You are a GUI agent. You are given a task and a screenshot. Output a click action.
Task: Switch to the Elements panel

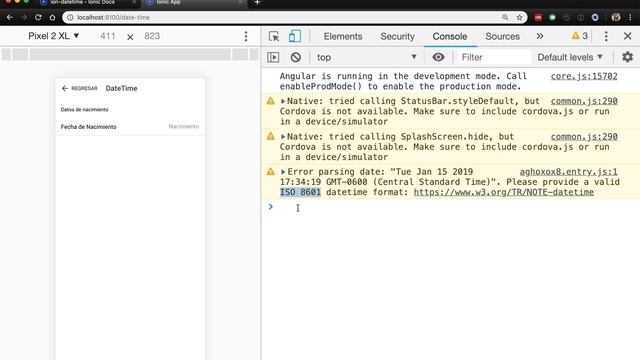[x=343, y=36]
